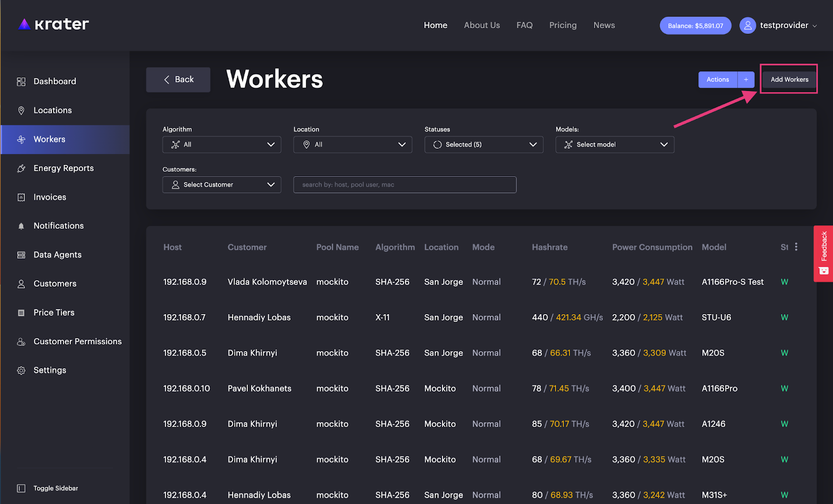Click Toggle Sidebar label
Screen dimensions: 833x504
[56, 488]
